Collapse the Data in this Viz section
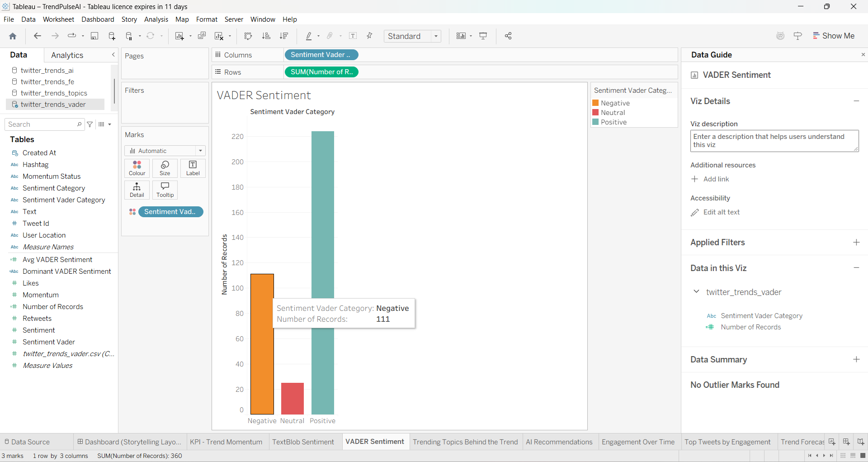 pyautogui.click(x=856, y=268)
